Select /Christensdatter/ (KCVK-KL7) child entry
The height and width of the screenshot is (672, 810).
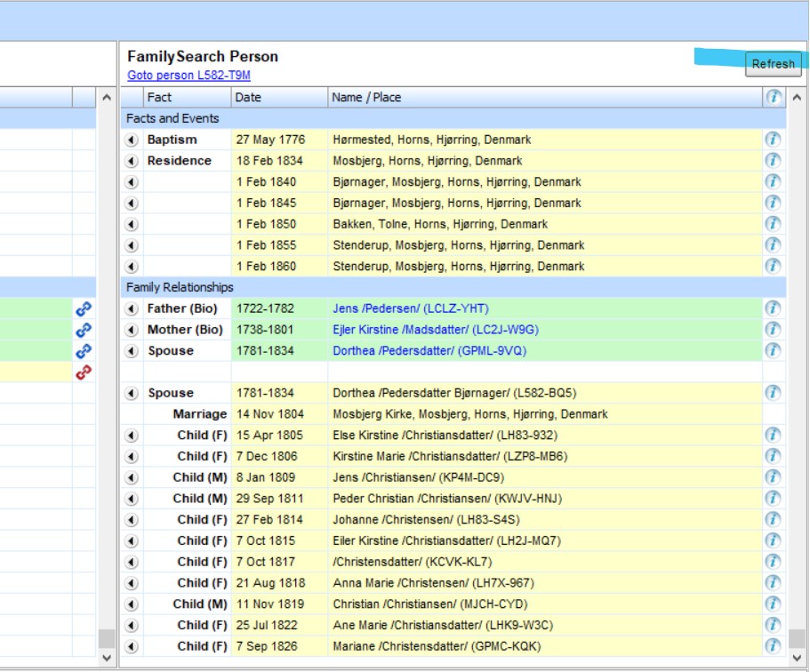coord(453,562)
